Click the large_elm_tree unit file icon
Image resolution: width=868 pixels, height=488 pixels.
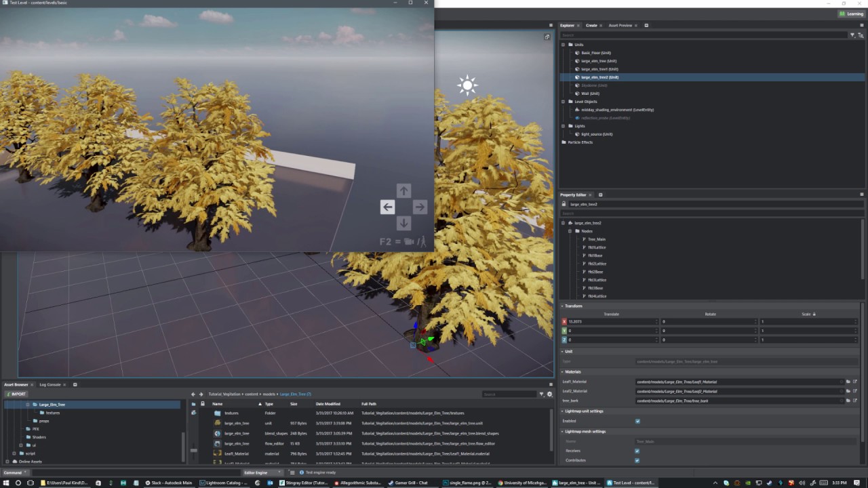[x=217, y=423]
